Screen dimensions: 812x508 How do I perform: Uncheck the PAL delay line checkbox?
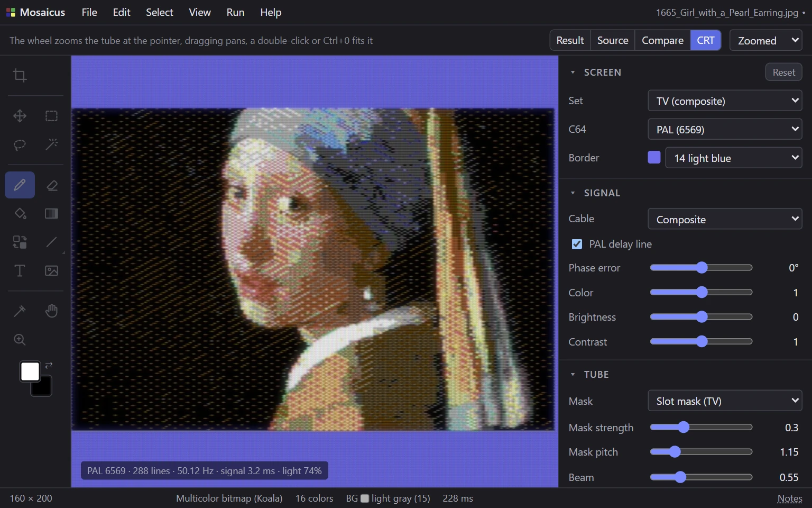point(577,244)
